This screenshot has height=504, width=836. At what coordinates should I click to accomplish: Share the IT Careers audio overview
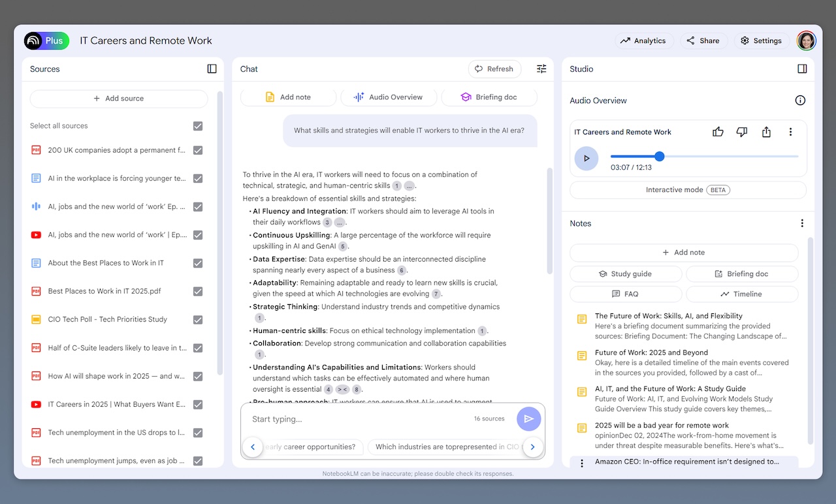[x=765, y=131]
